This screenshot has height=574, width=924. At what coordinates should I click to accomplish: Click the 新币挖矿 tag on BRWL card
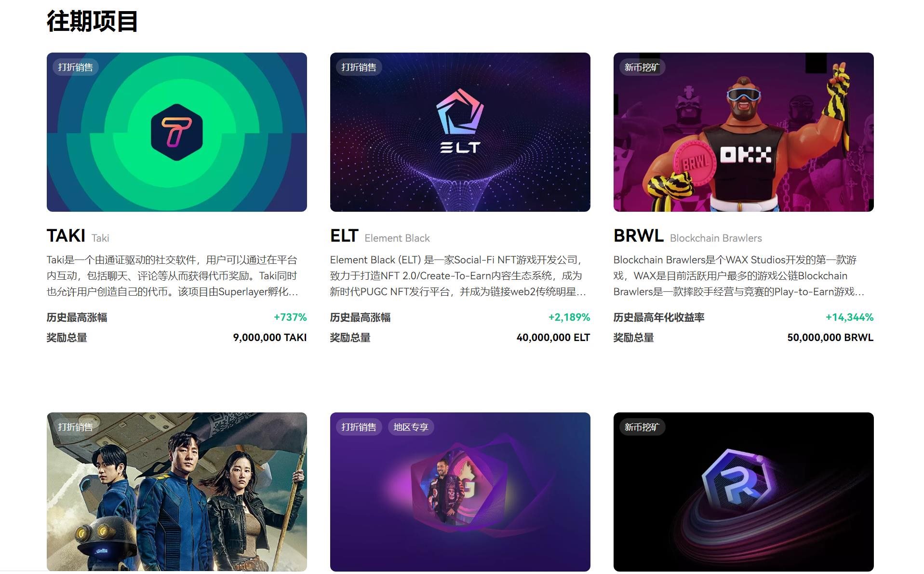pyautogui.click(x=643, y=67)
